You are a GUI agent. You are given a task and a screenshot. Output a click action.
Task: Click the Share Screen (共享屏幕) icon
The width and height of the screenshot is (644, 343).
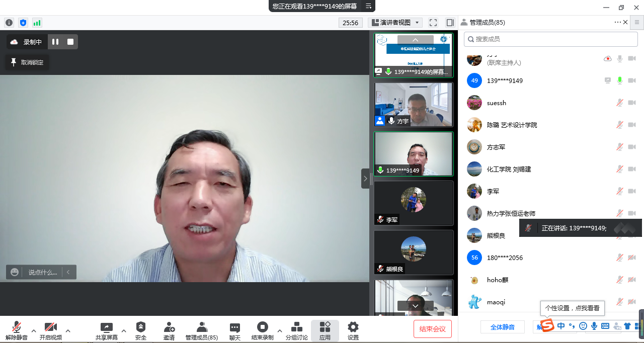click(x=107, y=327)
